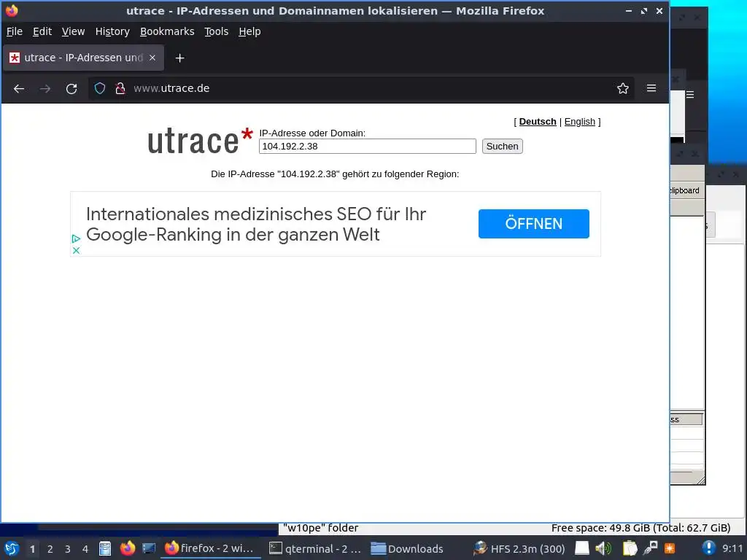Switch site language to Deutsch
747x560 pixels.
[538, 122]
